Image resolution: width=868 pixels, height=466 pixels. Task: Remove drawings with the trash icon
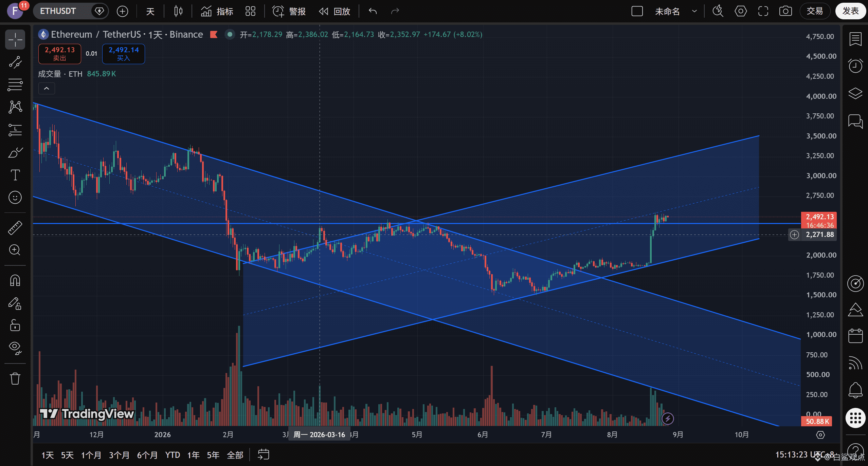pos(15,378)
